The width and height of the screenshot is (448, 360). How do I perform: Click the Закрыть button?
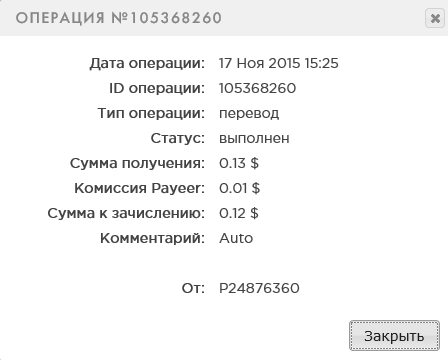point(394,336)
